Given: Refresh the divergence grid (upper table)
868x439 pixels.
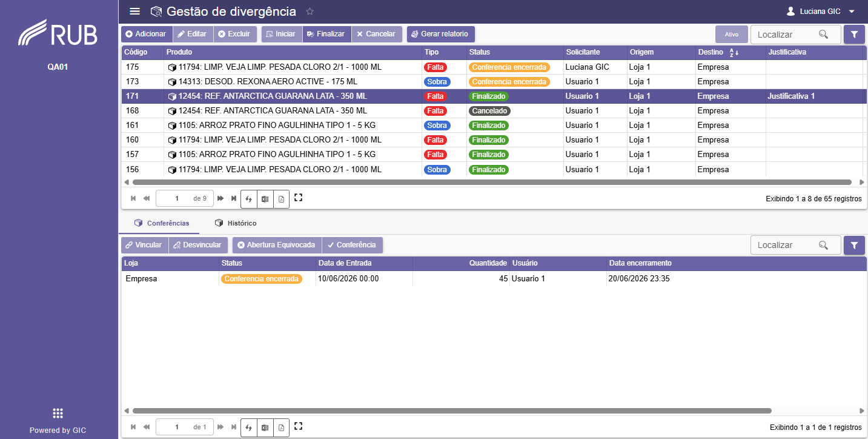Looking at the screenshot, I should 248,199.
